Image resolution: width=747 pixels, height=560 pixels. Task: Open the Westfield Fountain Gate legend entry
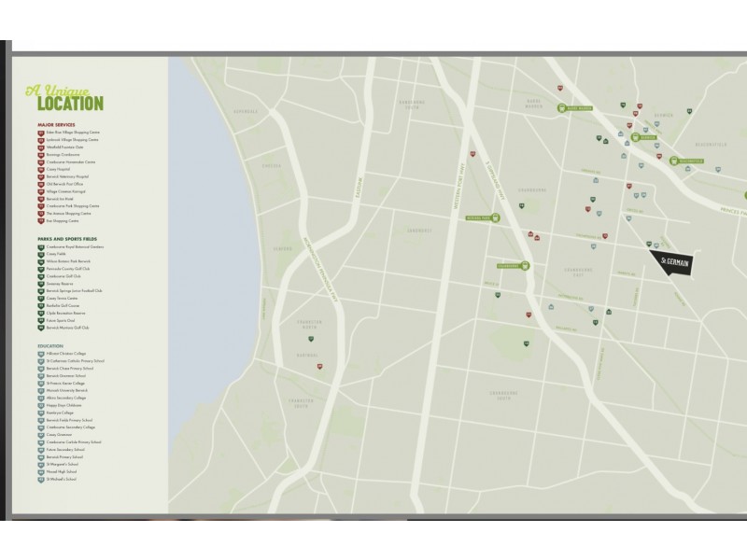(x=64, y=147)
